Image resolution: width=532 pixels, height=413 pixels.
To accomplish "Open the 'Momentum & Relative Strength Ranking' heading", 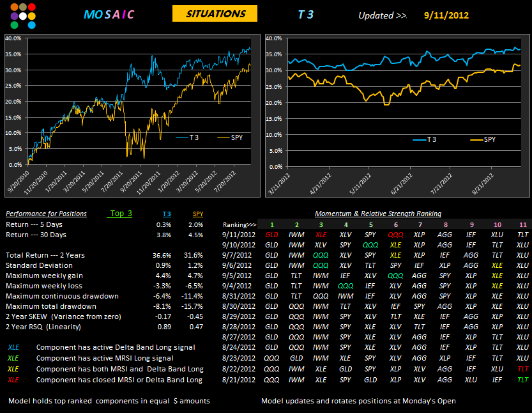I will tap(378, 214).
